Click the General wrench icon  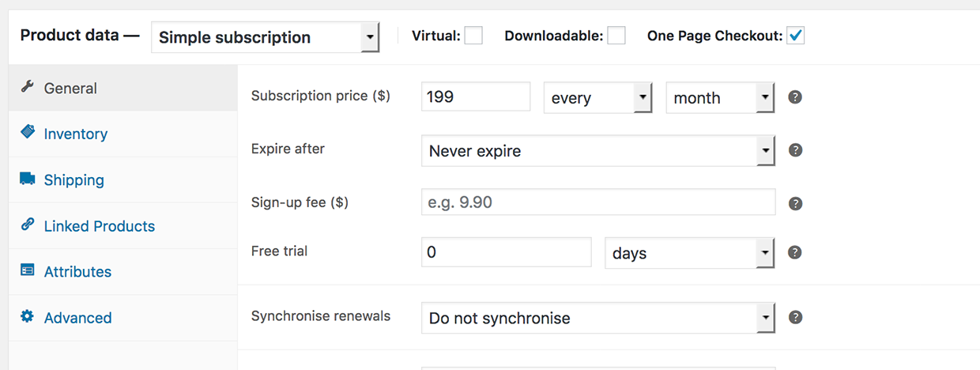point(28,87)
